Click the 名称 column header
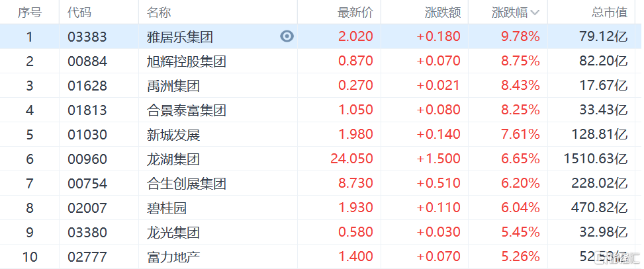The height and width of the screenshot is (269, 644). click(x=159, y=13)
